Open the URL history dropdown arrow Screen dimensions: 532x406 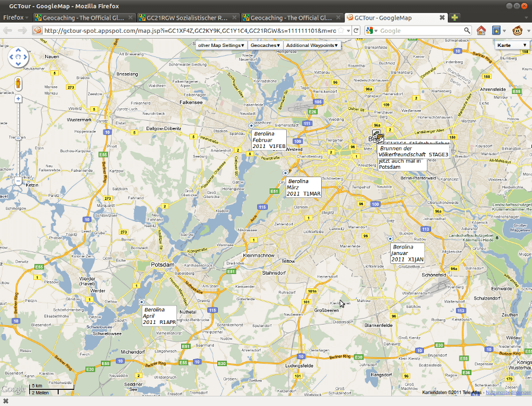pos(349,30)
